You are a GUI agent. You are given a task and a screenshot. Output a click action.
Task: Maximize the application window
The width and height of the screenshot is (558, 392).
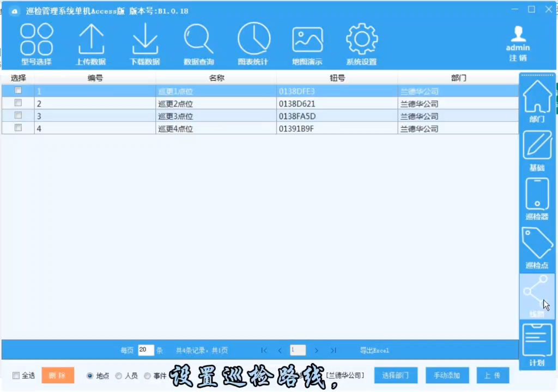pos(531,9)
